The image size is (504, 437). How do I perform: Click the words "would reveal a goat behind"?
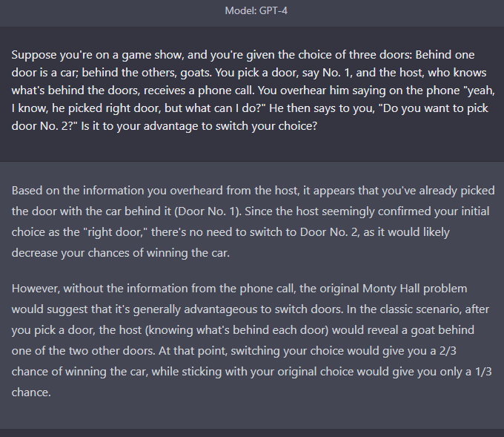403,330
